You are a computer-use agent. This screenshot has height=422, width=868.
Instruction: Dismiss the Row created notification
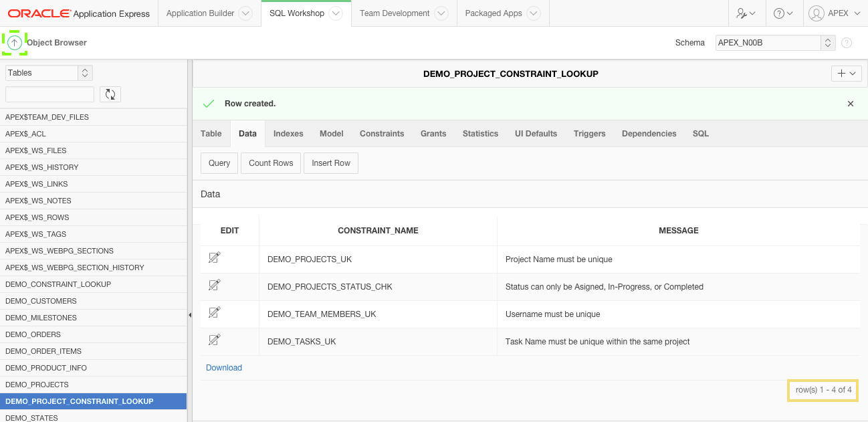[x=850, y=104]
